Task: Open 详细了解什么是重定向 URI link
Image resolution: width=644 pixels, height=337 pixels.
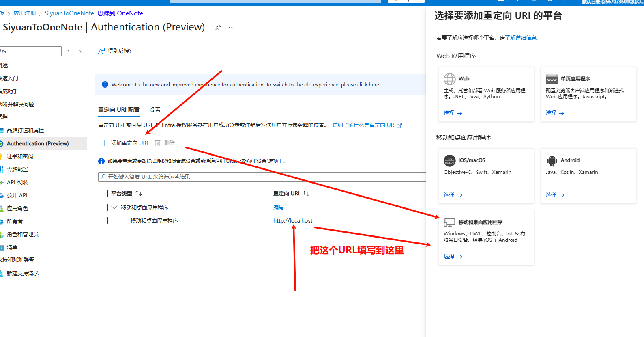Action: (367, 125)
